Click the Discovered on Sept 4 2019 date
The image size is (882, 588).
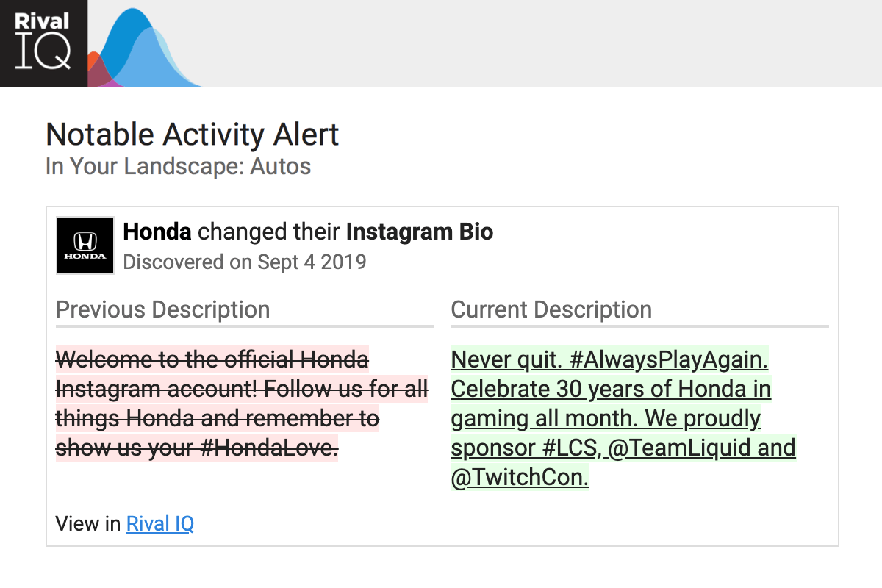(245, 262)
